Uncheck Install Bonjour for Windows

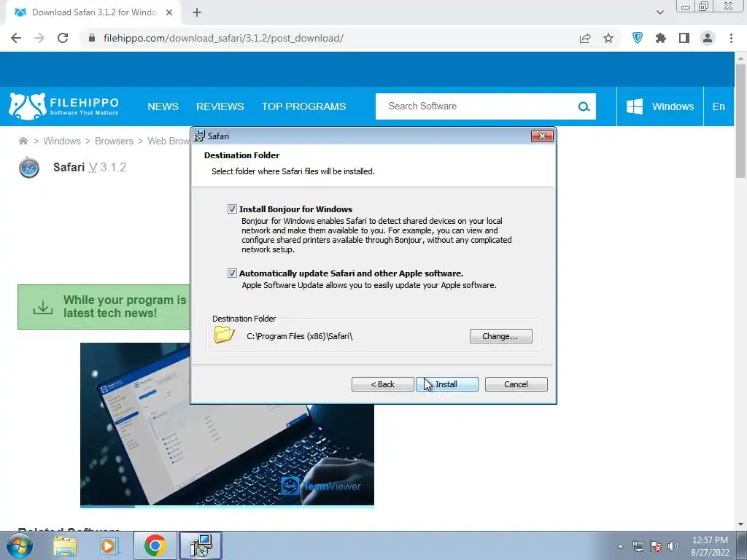click(232, 209)
